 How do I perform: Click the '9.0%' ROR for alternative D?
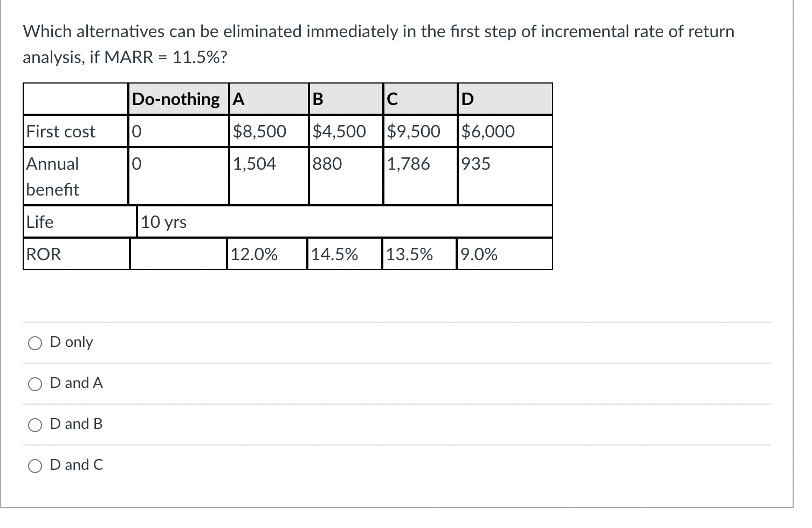point(479,254)
